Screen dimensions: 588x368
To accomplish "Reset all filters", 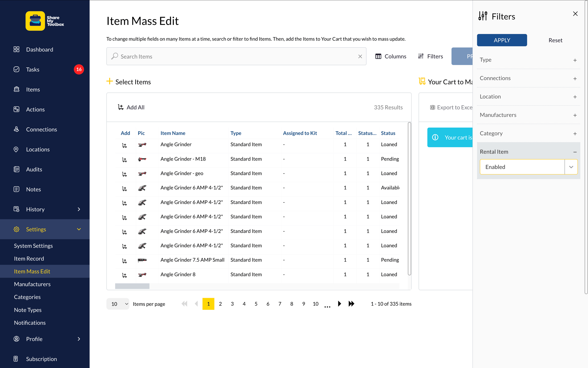I will tap(555, 40).
